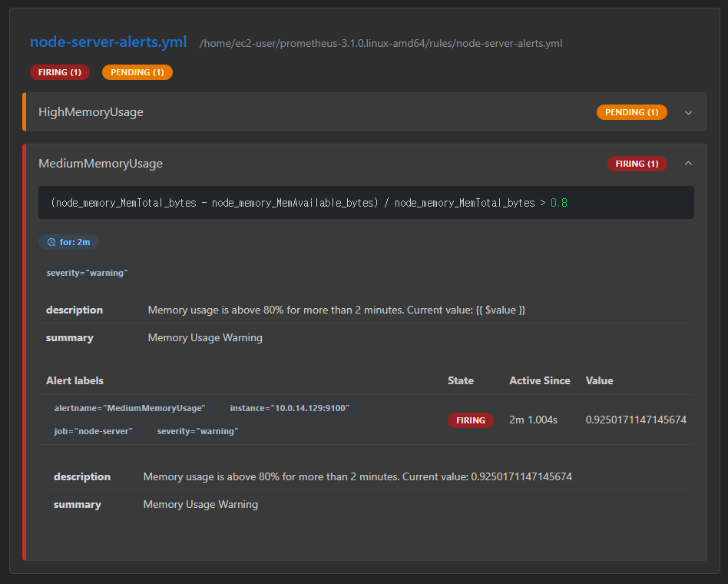Click the State column header
The width and height of the screenshot is (728, 584).
tap(460, 380)
